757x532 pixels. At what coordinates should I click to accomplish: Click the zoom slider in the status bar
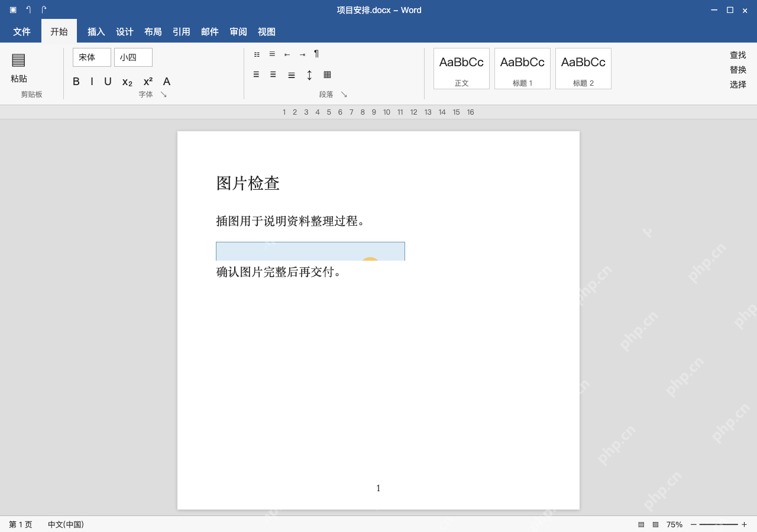(x=719, y=524)
